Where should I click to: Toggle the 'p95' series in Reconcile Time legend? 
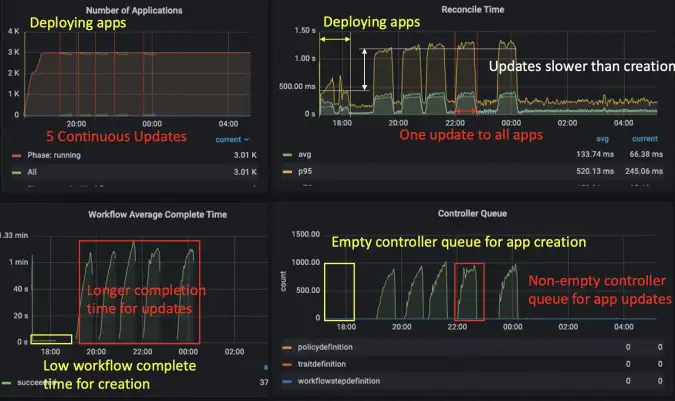coord(305,171)
